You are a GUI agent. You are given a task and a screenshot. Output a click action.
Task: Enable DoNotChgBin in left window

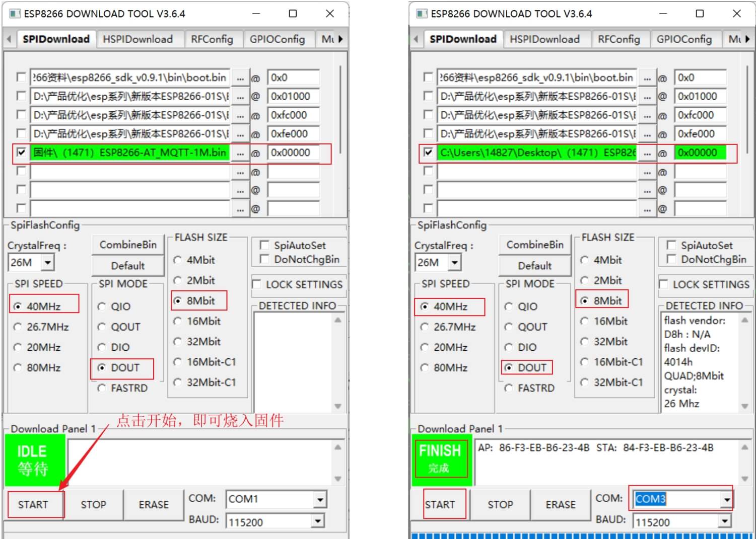point(264,259)
